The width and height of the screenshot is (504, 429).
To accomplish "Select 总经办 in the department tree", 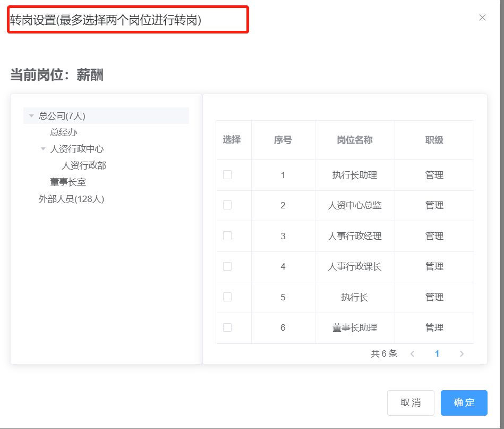I will (64, 132).
